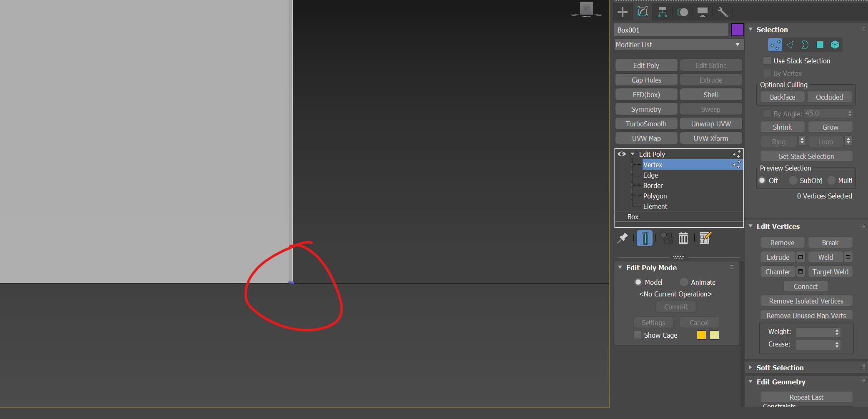Collapse the Edit Vertices rollout

[750, 226]
